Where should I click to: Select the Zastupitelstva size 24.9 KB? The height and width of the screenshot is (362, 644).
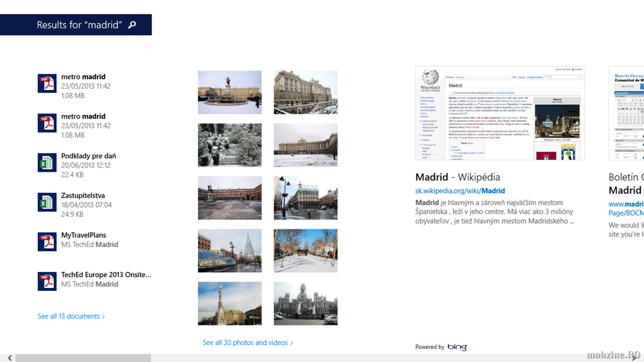point(72,214)
